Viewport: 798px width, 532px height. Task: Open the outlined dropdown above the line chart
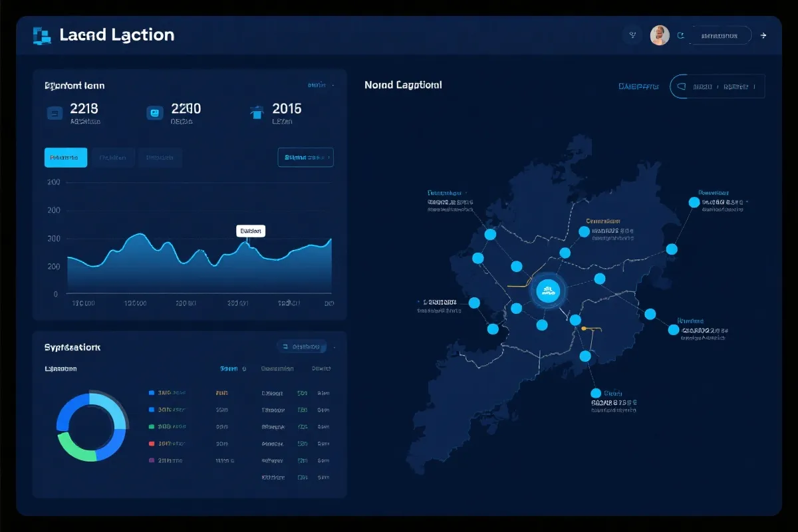[x=305, y=158]
